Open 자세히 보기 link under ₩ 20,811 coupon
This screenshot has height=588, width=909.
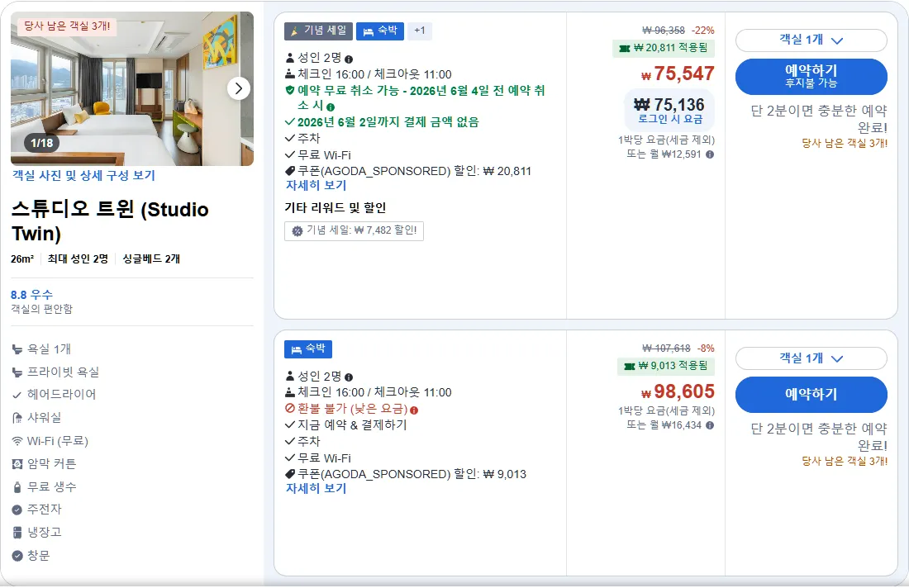(x=316, y=185)
